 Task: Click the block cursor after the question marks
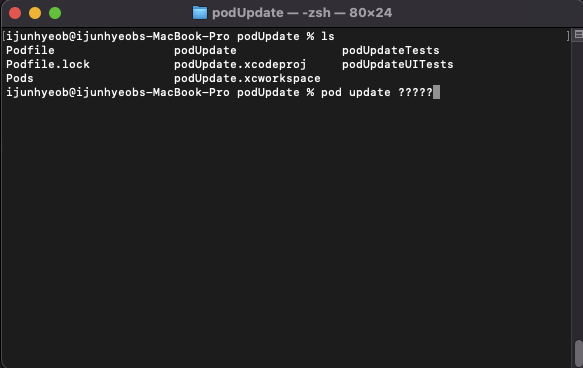click(437, 92)
